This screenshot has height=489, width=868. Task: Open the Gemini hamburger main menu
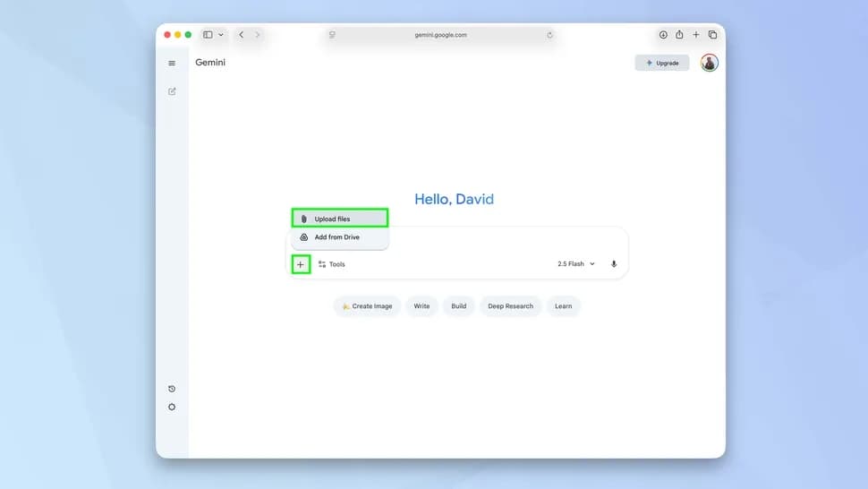172,63
